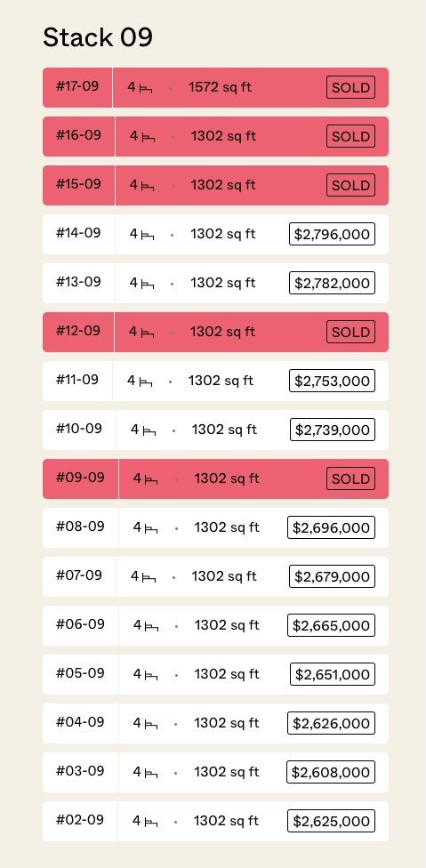Click the SOLD badge on unit #16-09

pyautogui.click(x=350, y=136)
